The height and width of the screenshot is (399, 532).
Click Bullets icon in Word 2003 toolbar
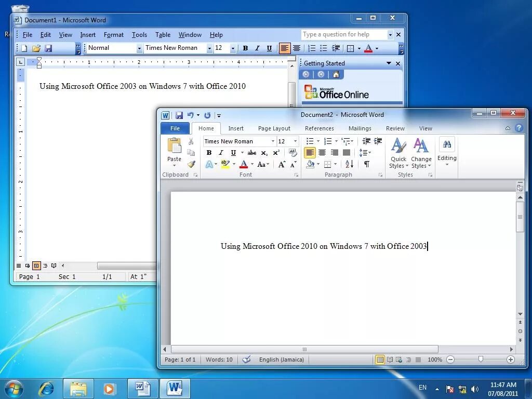pos(323,48)
